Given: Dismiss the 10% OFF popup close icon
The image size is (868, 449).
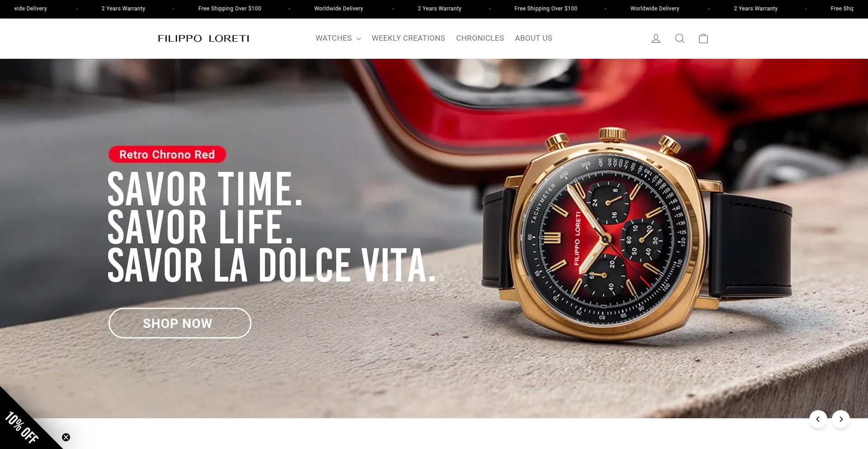Looking at the screenshot, I should pyautogui.click(x=66, y=437).
